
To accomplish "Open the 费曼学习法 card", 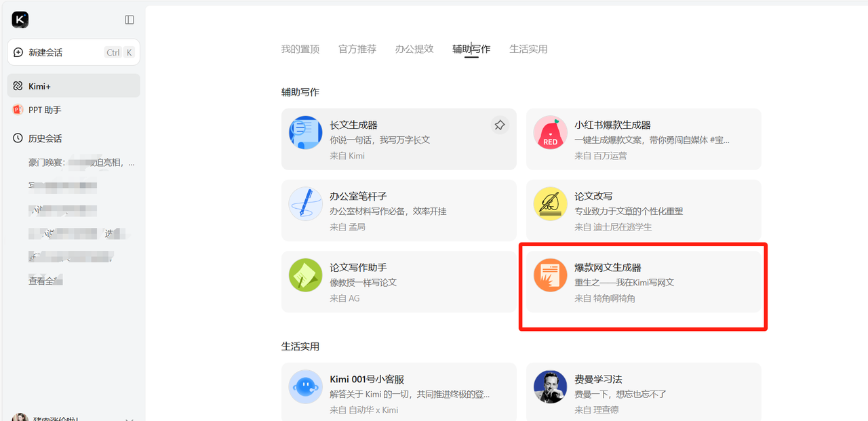I will coord(644,392).
